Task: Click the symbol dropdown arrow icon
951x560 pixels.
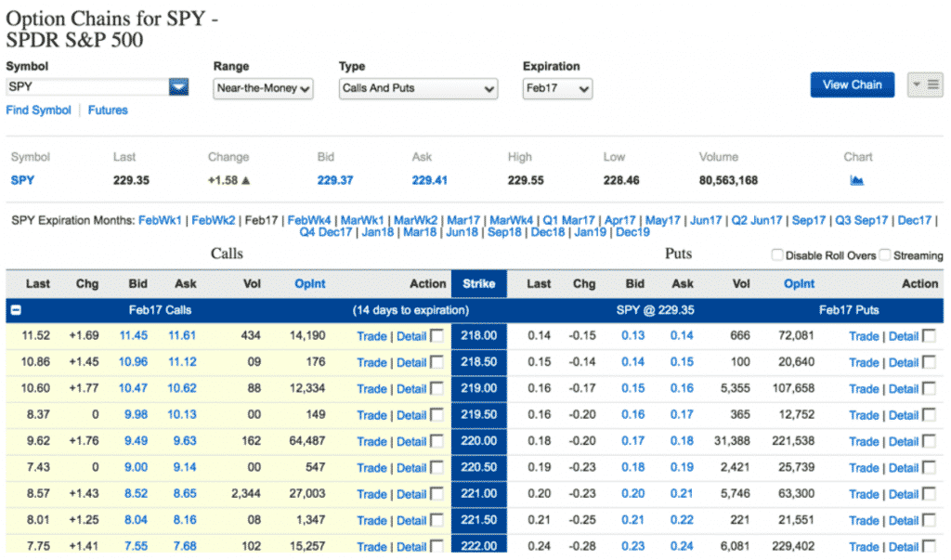Action: [178, 87]
